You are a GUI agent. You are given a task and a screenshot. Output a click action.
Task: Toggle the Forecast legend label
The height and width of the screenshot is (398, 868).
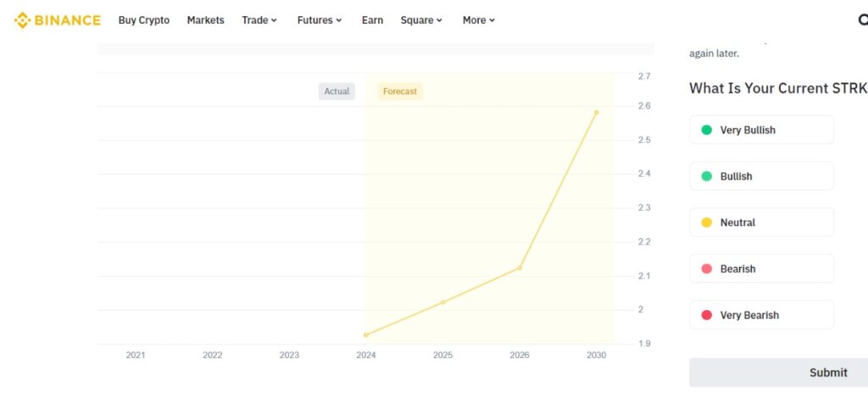(400, 91)
